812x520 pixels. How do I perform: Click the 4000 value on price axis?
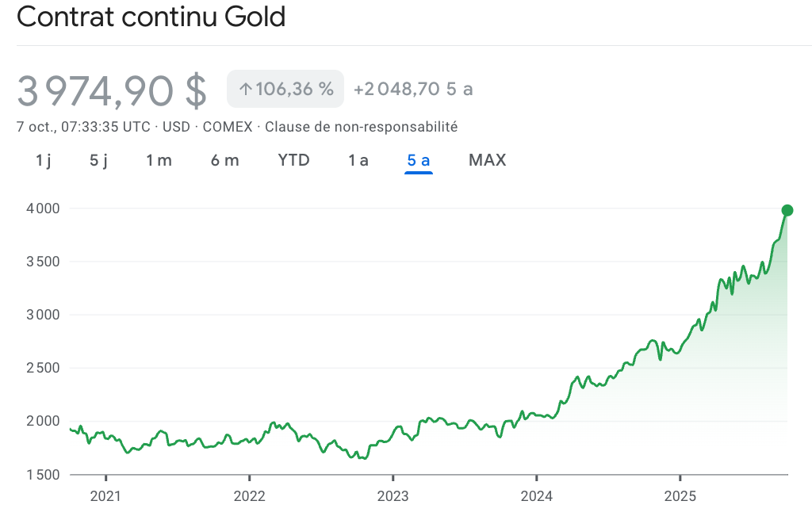[x=44, y=208]
